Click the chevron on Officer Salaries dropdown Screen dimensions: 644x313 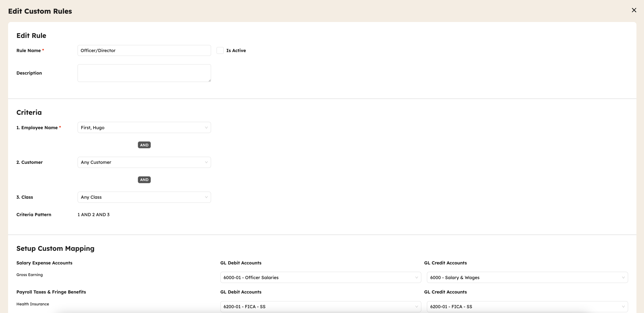tap(417, 278)
